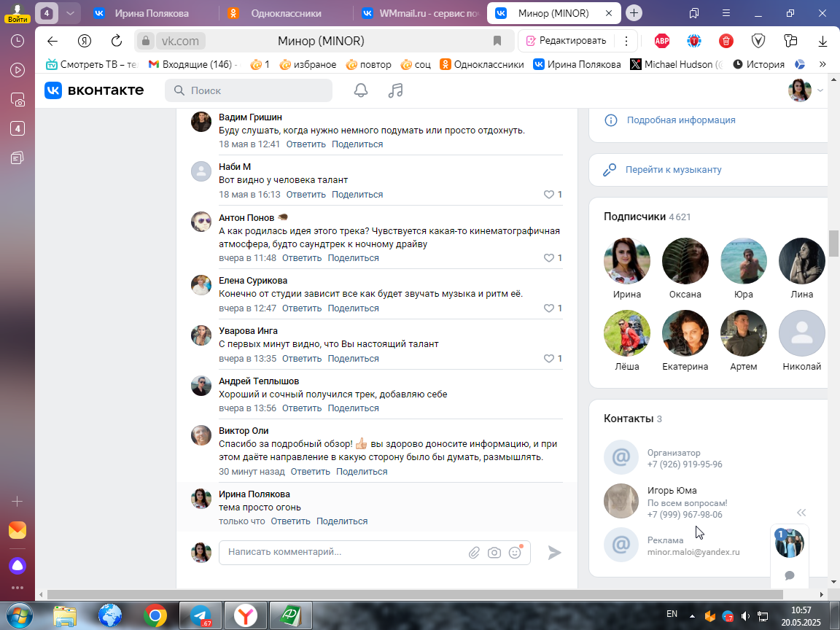Open Yandex Mail in the sidebar

coord(17,530)
